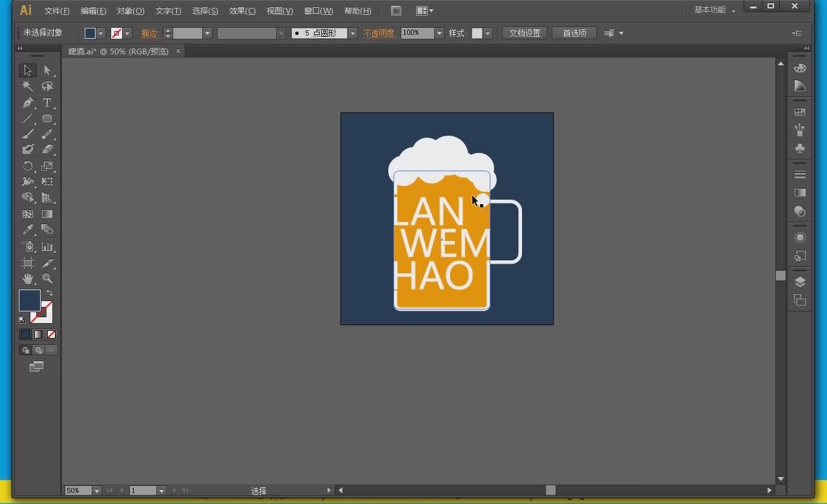Select the Hand tool

28,278
